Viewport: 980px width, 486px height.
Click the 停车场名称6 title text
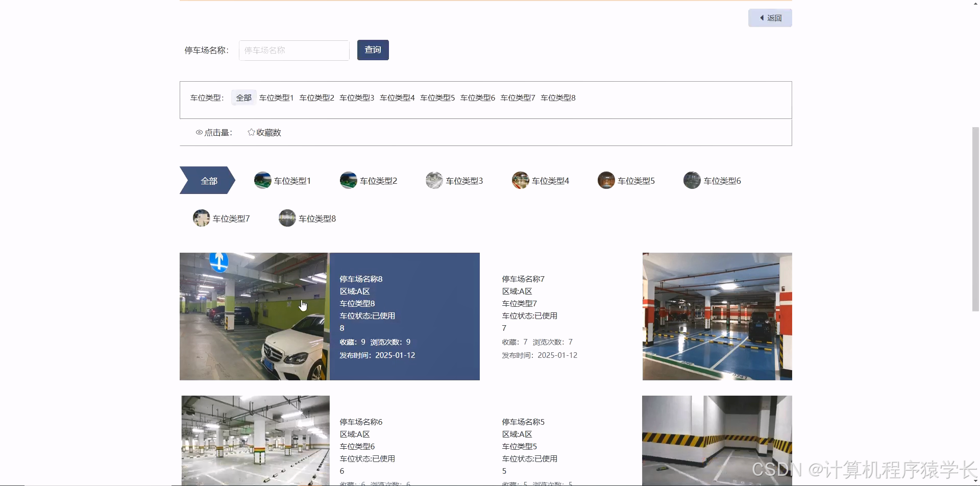click(361, 422)
